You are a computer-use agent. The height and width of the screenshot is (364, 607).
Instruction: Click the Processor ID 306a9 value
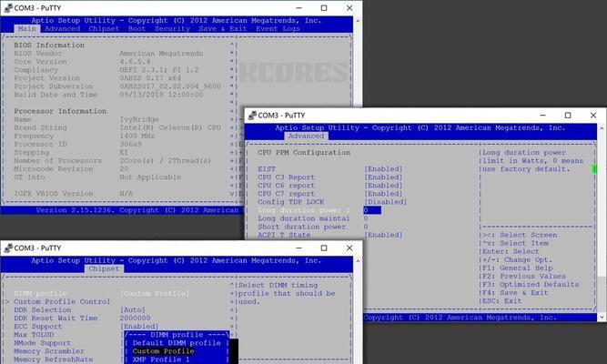click(x=130, y=144)
